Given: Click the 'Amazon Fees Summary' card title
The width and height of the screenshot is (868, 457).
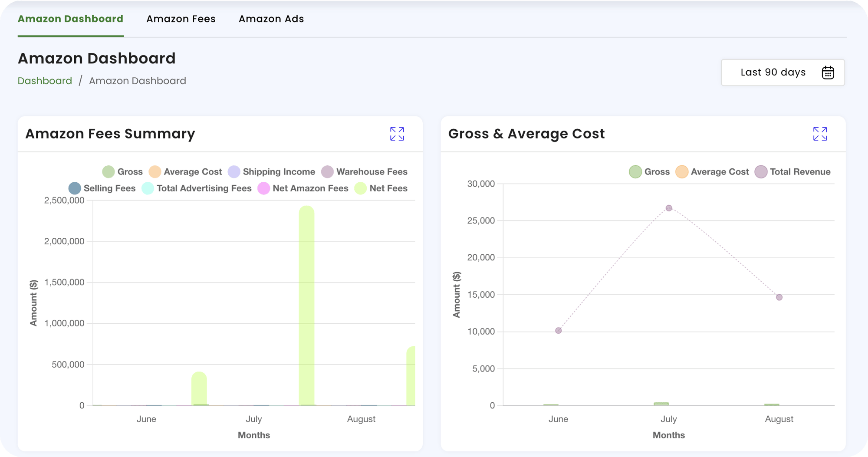Looking at the screenshot, I should [110, 134].
